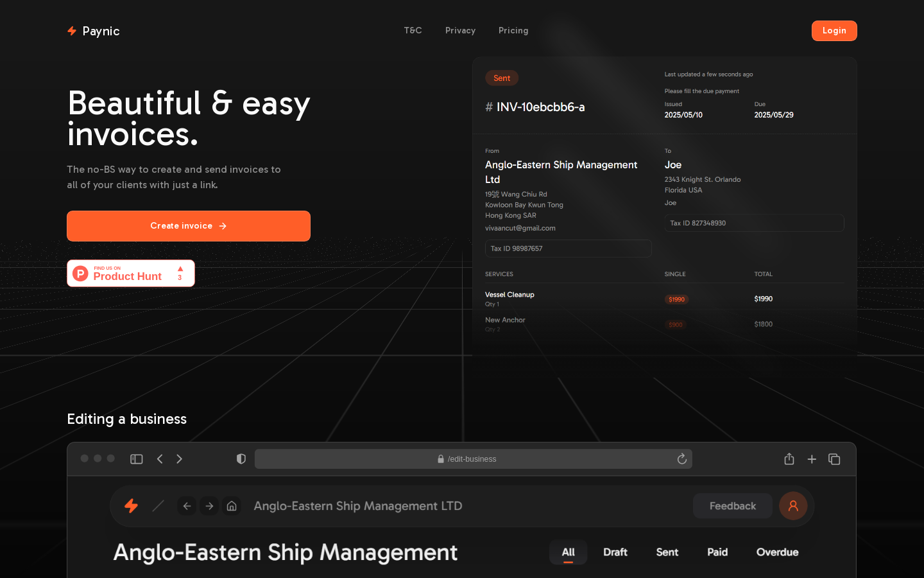
Task: Click the reload icon in address bar
Action: pos(682,459)
